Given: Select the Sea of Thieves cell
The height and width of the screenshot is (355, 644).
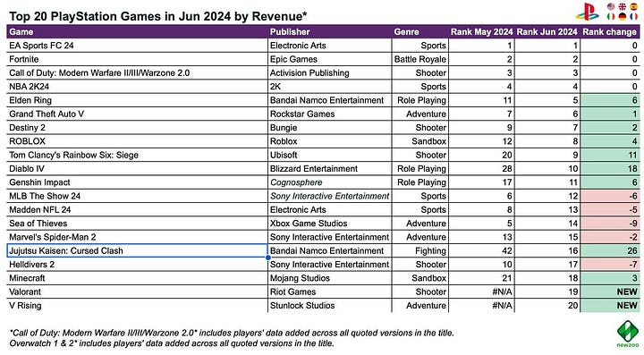Looking at the screenshot, I should pyautogui.click(x=137, y=224).
